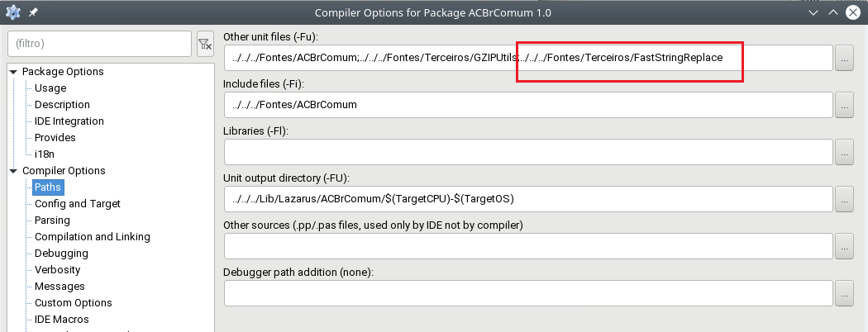This screenshot has height=332, width=868.
Task: Select the i18n tree item
Action: click(x=45, y=154)
